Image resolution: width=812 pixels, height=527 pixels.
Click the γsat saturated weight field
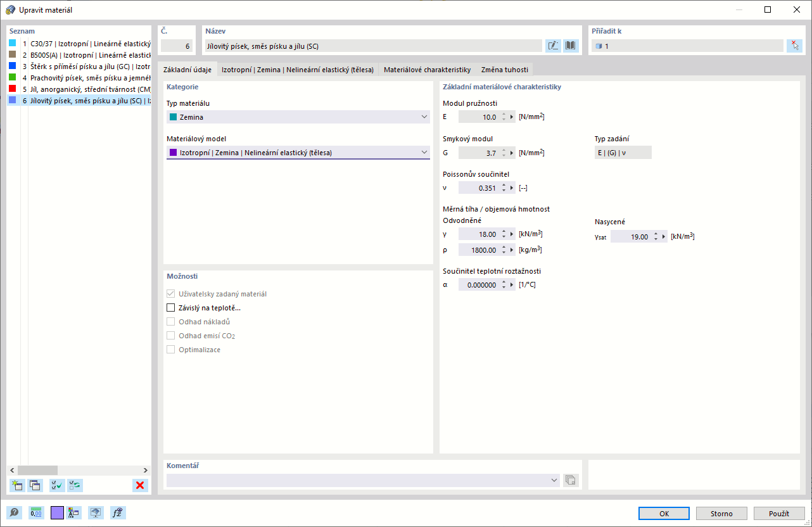pyautogui.click(x=631, y=237)
